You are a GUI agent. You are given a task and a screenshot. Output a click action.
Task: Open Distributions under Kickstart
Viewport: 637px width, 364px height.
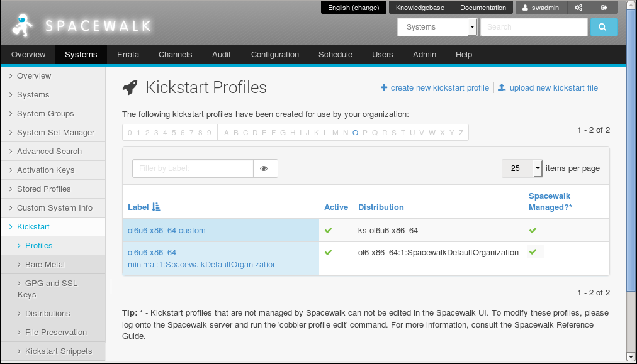54,314
